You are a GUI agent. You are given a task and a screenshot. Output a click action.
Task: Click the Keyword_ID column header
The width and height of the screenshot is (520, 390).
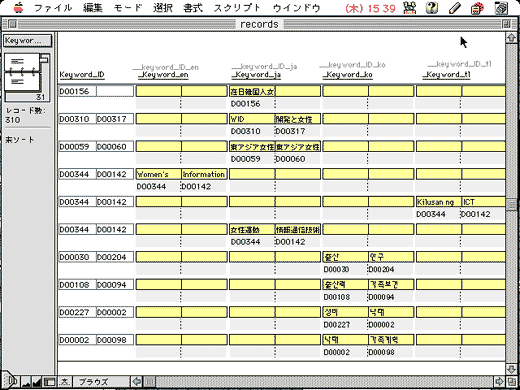coord(82,75)
